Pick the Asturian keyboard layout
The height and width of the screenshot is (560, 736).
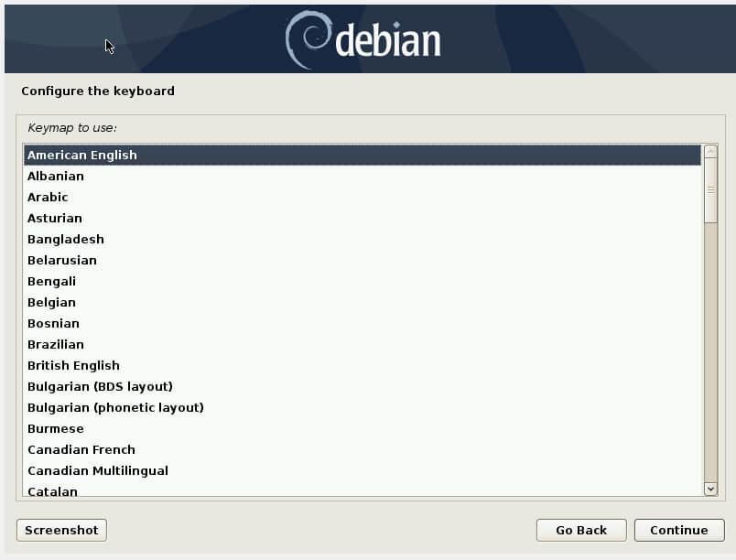coord(55,218)
